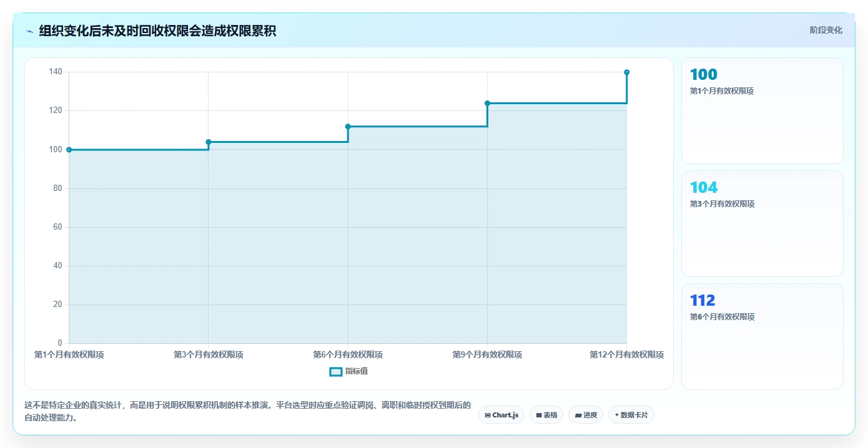Click the x-axis label 第12个月有效权限项
The image size is (868, 448).
626,355
